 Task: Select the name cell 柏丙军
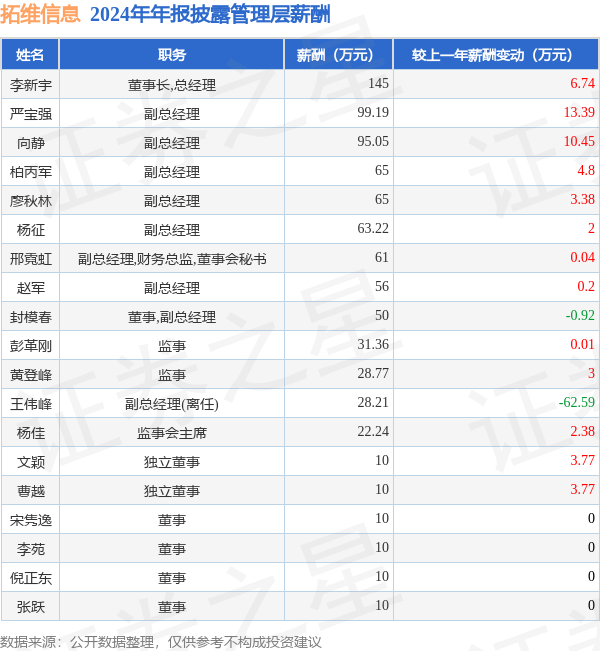click(x=31, y=172)
